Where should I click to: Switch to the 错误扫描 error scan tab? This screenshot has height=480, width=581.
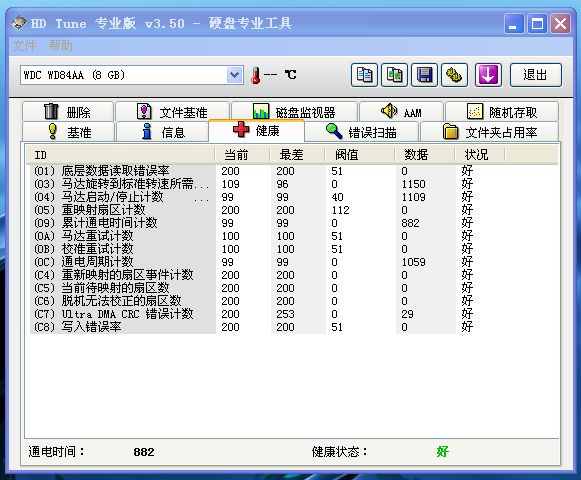[x=361, y=132]
